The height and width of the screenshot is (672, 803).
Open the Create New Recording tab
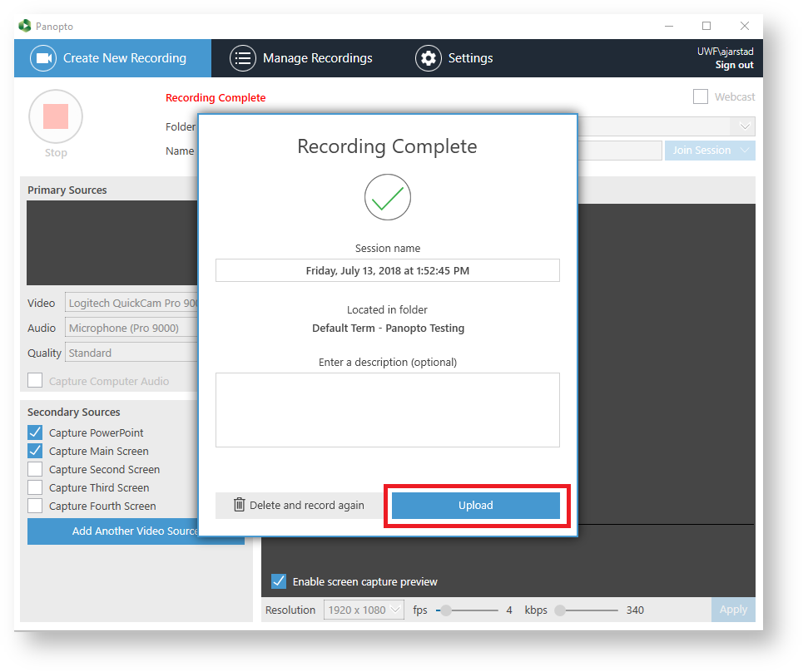click(112, 58)
